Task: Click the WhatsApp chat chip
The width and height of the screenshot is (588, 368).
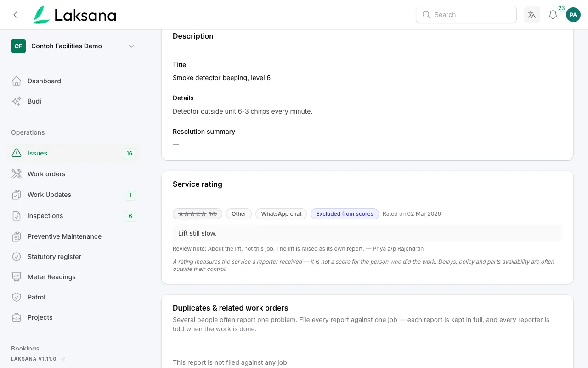Action: click(x=281, y=214)
